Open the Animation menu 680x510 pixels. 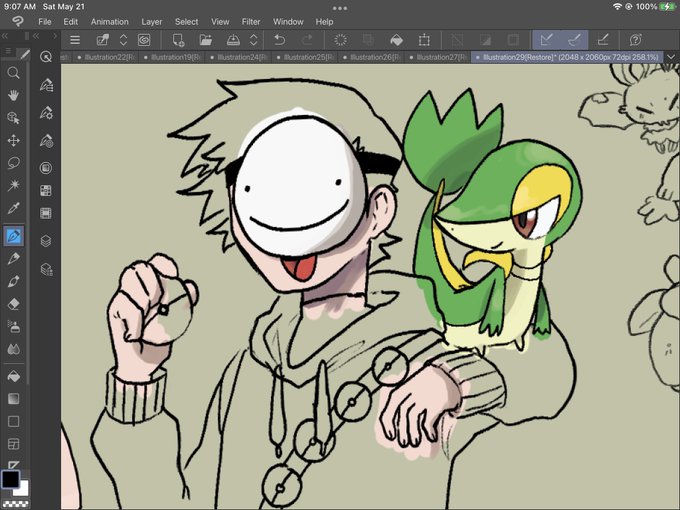[109, 22]
